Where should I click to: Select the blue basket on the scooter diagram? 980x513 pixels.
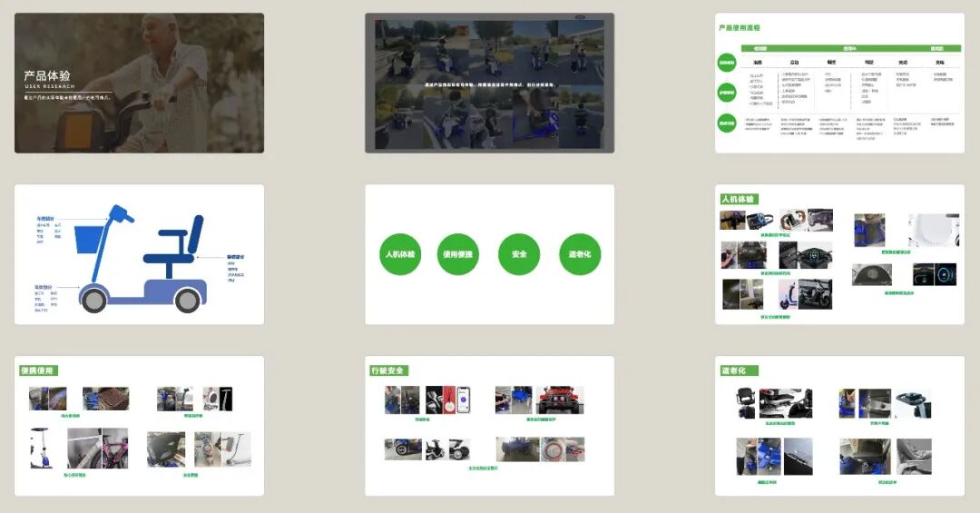click(x=89, y=239)
